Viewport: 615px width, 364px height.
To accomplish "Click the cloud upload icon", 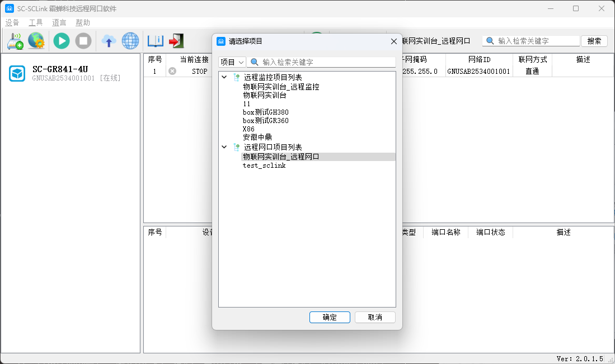I will click(109, 41).
